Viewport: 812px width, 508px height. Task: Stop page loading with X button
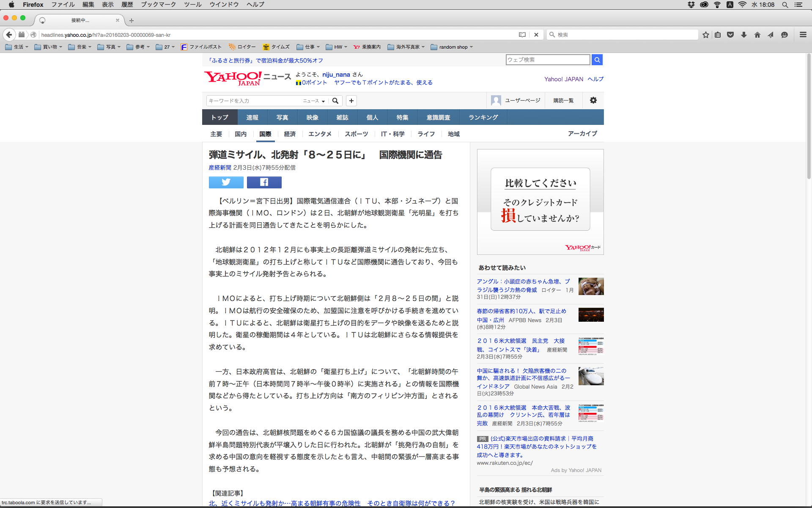[x=536, y=35]
